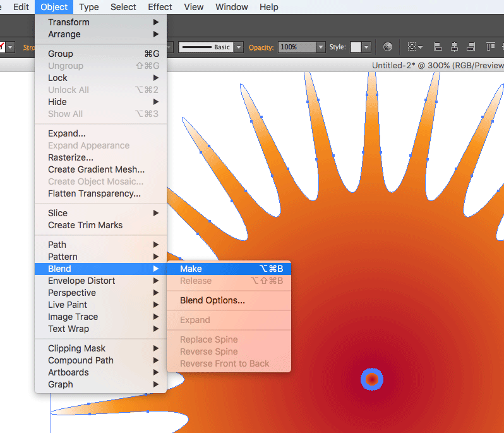Open the Align To selection icon
Image resolution: width=504 pixels, height=433 pixels.
coord(414,47)
